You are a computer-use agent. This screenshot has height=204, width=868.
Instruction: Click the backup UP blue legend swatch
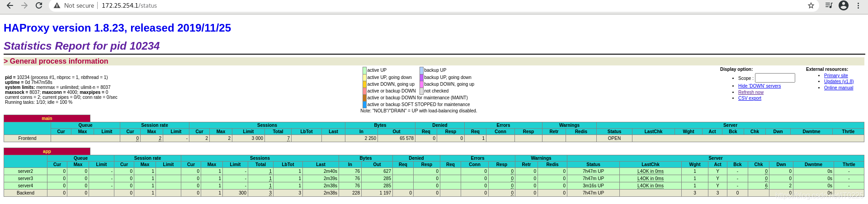point(421,70)
